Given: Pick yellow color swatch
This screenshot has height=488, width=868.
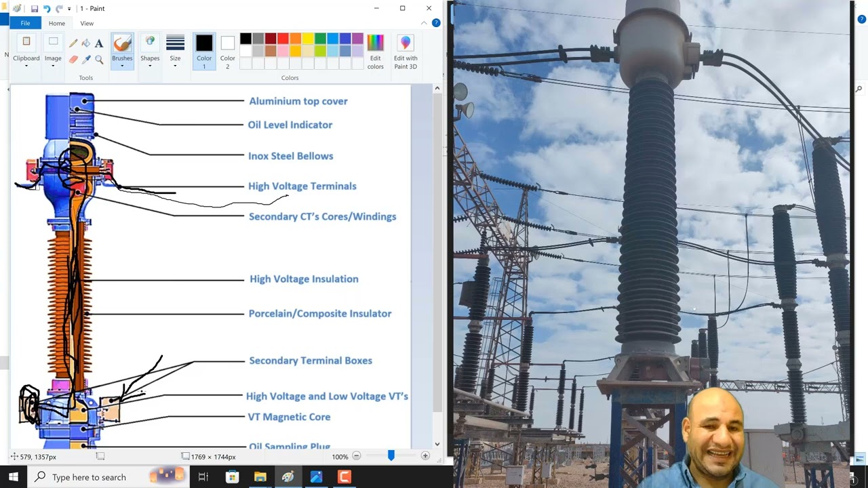Looking at the screenshot, I should tap(308, 39).
